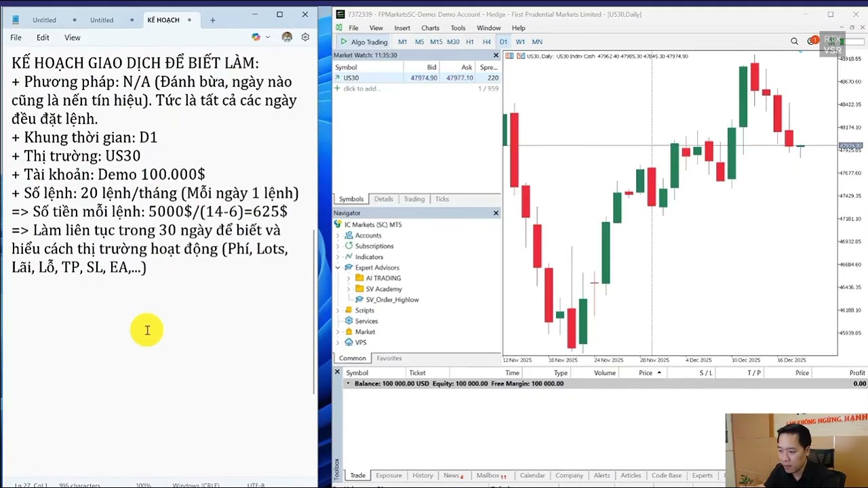
Task: Open Copilot dropdown arrow in Notepad
Action: pyautogui.click(x=268, y=37)
